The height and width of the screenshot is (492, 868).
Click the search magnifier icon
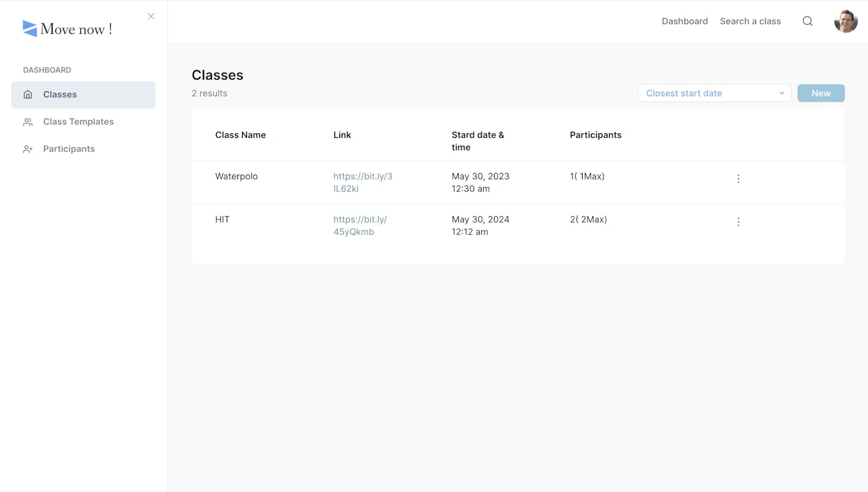tap(808, 21)
